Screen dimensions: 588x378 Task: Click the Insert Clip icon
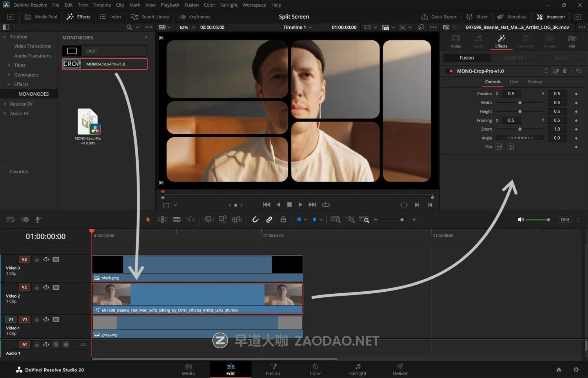point(209,220)
